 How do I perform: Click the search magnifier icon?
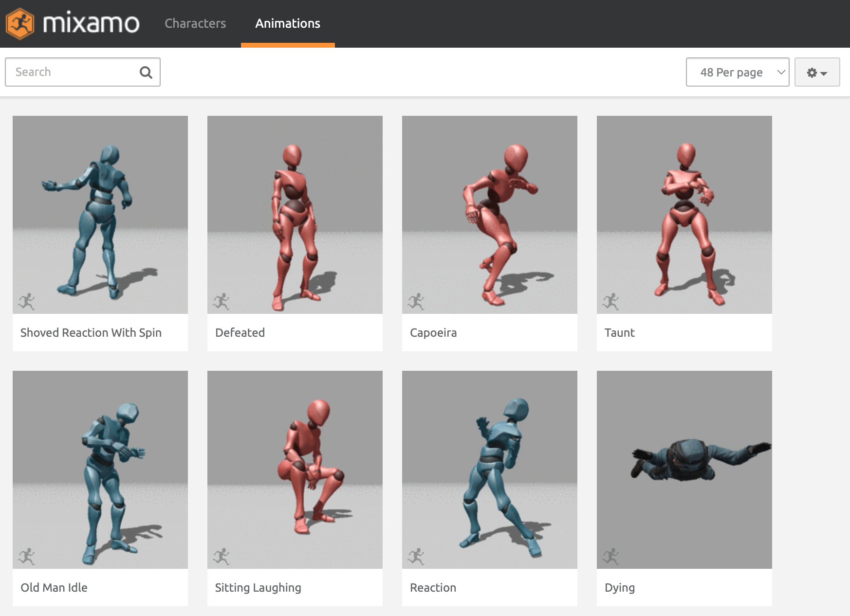coord(146,72)
